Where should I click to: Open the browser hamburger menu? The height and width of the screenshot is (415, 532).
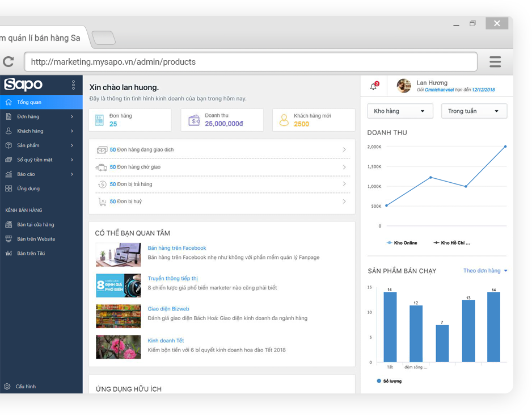(x=495, y=62)
